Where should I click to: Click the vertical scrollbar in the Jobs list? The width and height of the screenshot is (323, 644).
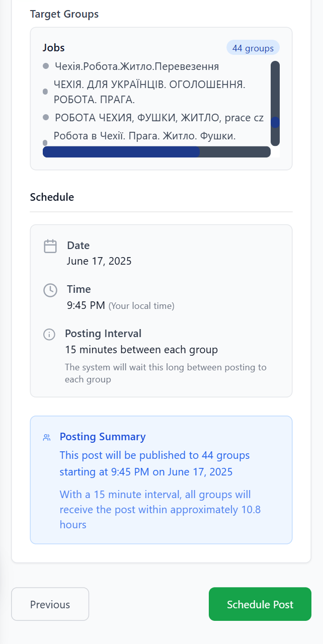[x=275, y=103]
